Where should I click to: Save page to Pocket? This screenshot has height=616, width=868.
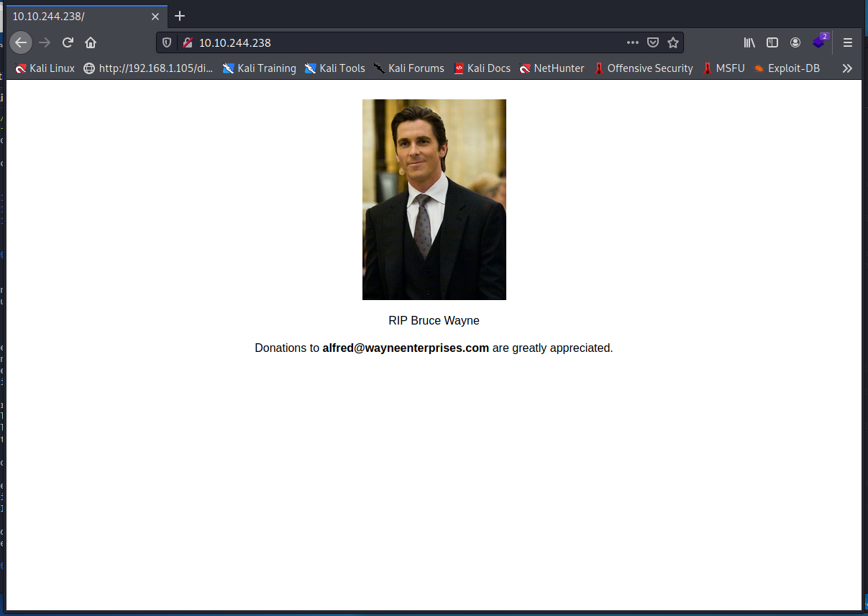pyautogui.click(x=653, y=42)
